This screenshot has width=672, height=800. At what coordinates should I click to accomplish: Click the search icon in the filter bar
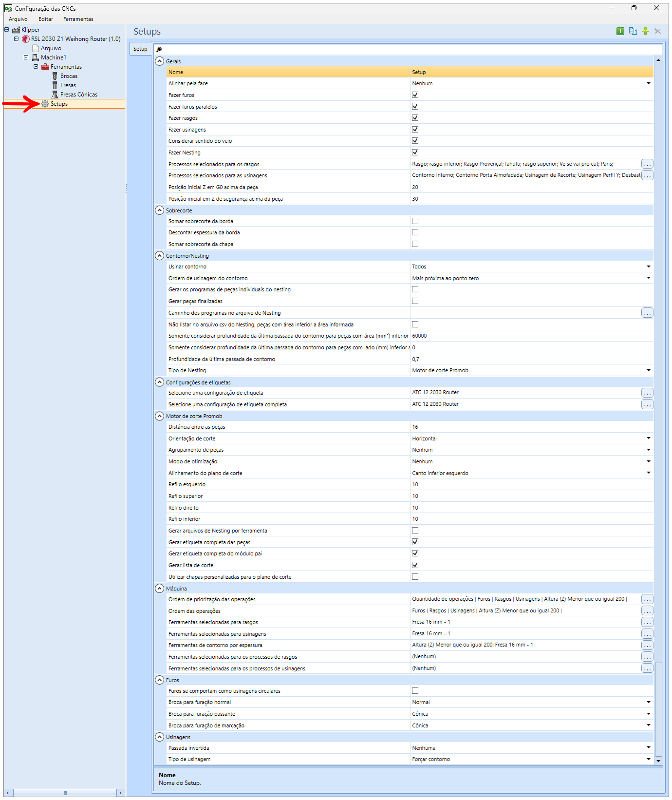coord(159,49)
